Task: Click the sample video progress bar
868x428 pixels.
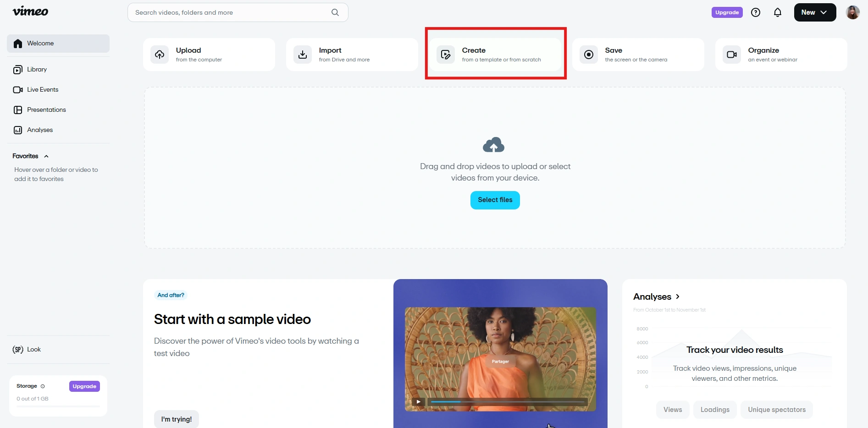Action: pyautogui.click(x=508, y=402)
